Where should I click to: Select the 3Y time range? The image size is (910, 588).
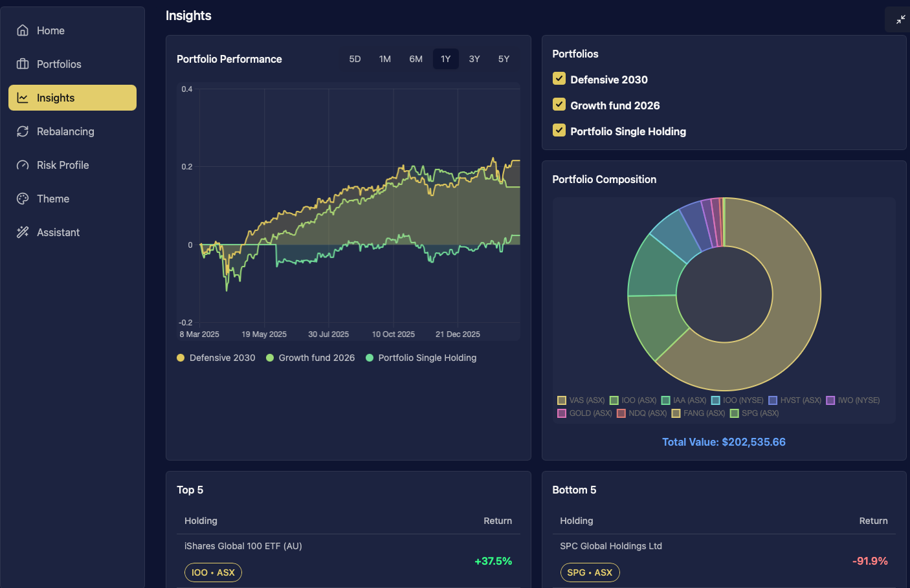coord(474,59)
